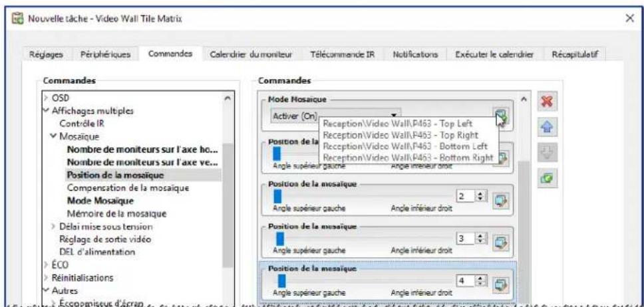The height and width of the screenshot is (307, 644).
Task: Select the Commandes tab
Action: click(170, 54)
